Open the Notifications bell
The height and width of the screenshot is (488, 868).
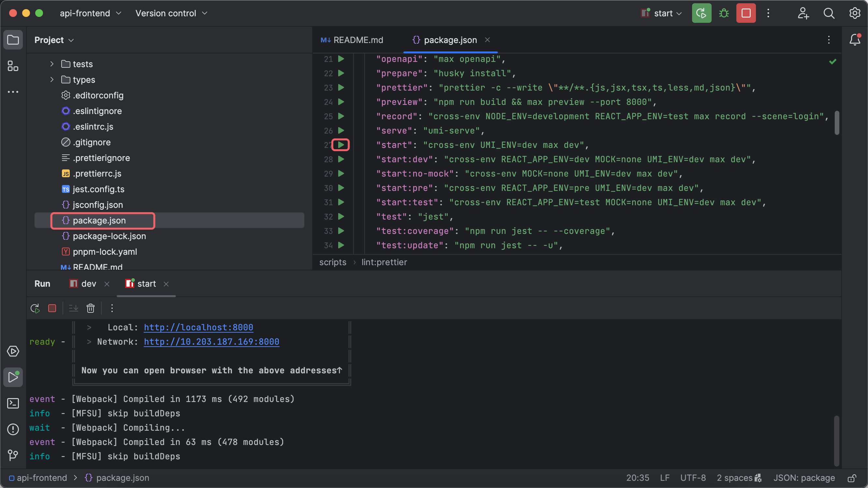[855, 40]
